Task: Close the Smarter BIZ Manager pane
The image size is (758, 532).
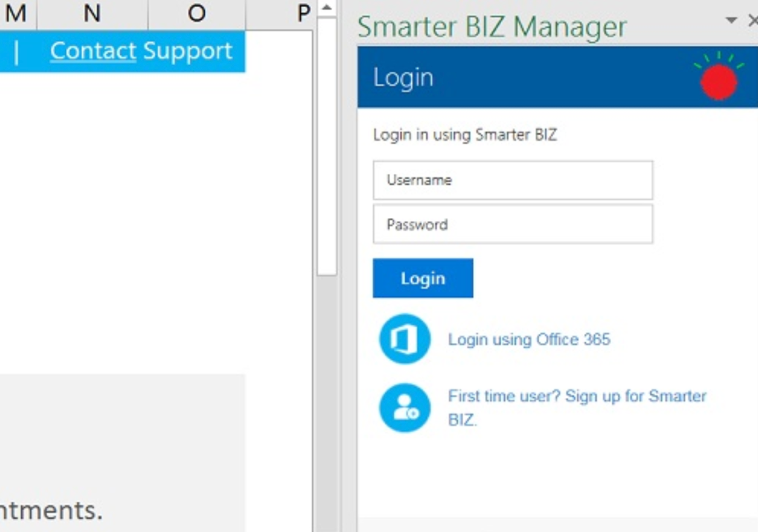Action: point(753,20)
